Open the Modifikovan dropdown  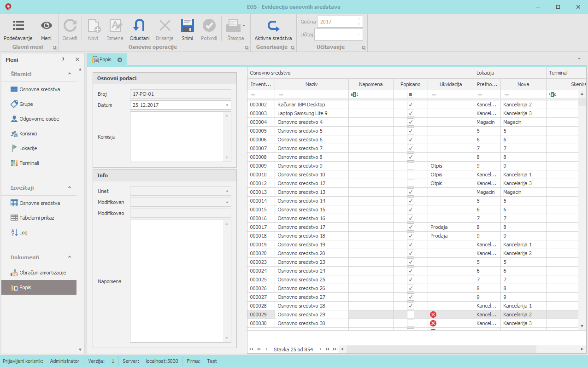[x=227, y=202]
